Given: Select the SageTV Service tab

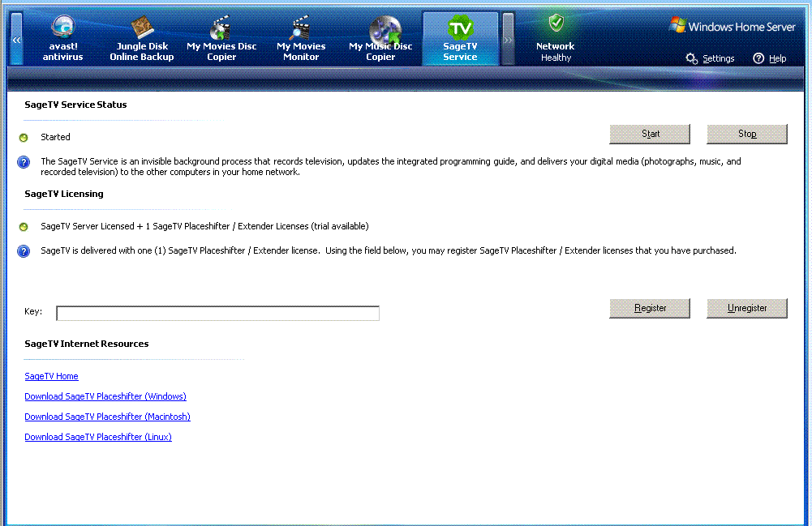Looking at the screenshot, I should pyautogui.click(x=461, y=39).
